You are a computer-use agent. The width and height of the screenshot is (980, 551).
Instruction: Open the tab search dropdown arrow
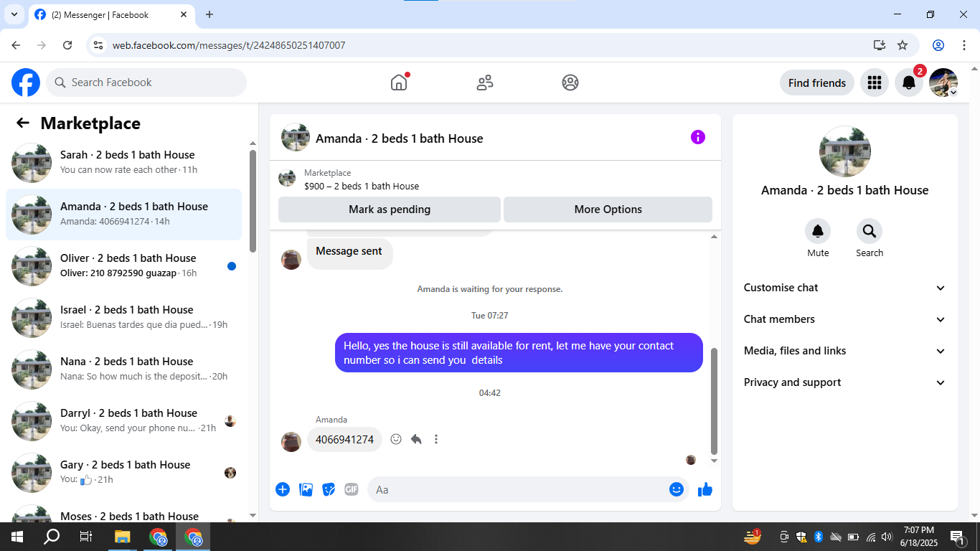coord(14,14)
